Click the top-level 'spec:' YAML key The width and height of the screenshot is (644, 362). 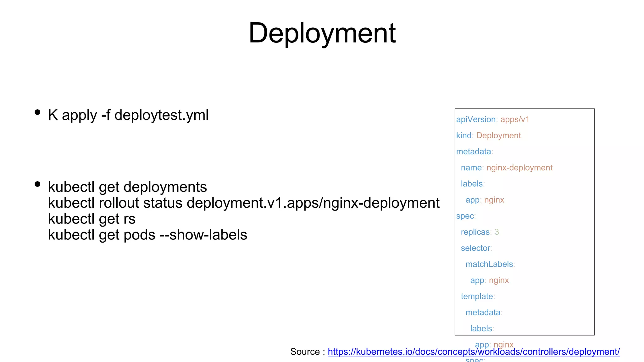click(465, 216)
